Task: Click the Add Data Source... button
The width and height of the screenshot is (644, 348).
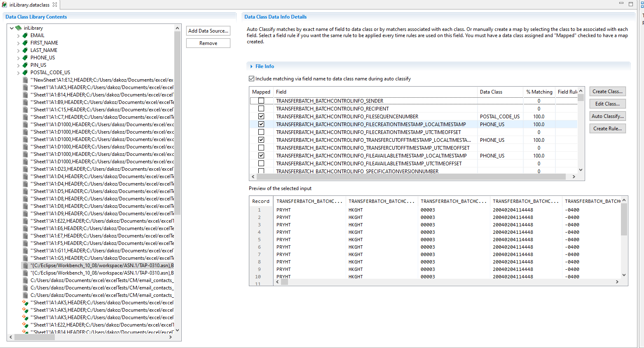Action: point(208,31)
